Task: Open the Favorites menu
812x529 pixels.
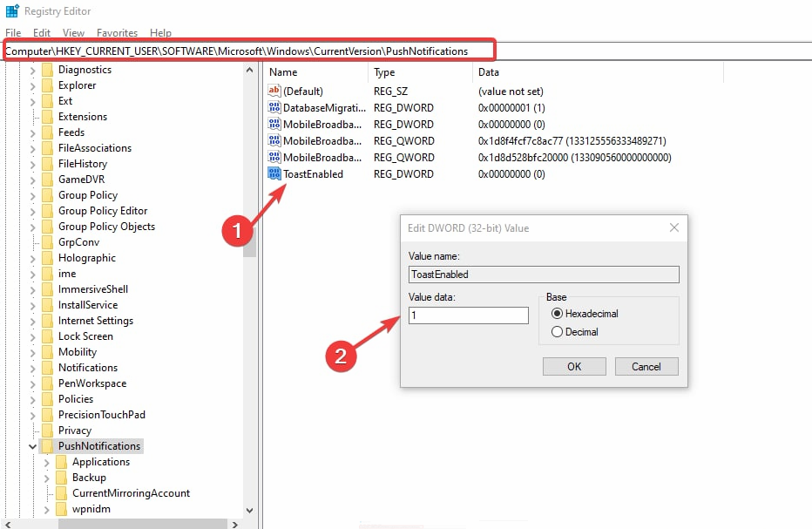Action: (117, 32)
